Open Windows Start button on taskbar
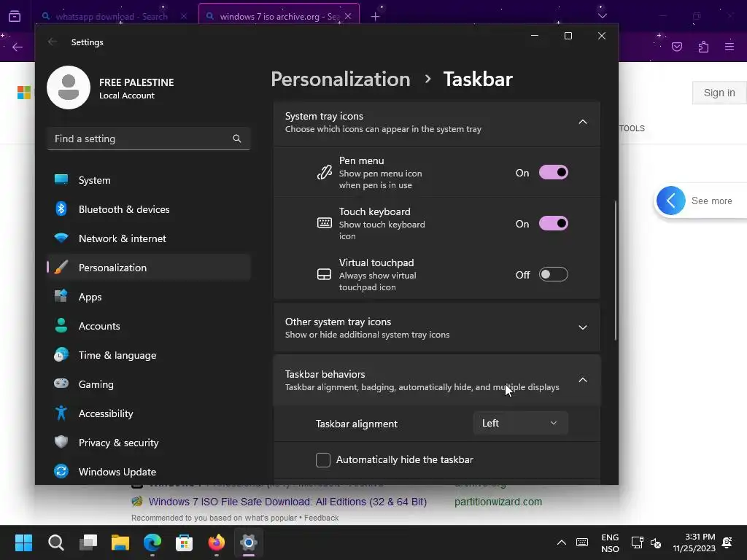The image size is (747, 560). 23,542
